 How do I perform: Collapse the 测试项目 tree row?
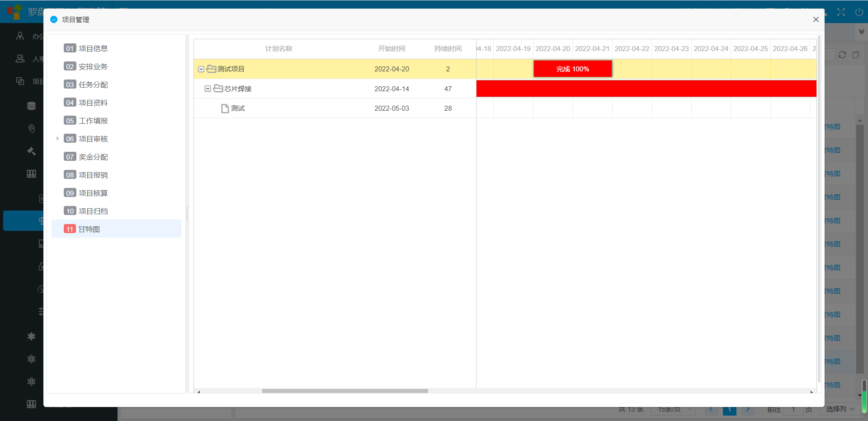tap(201, 69)
